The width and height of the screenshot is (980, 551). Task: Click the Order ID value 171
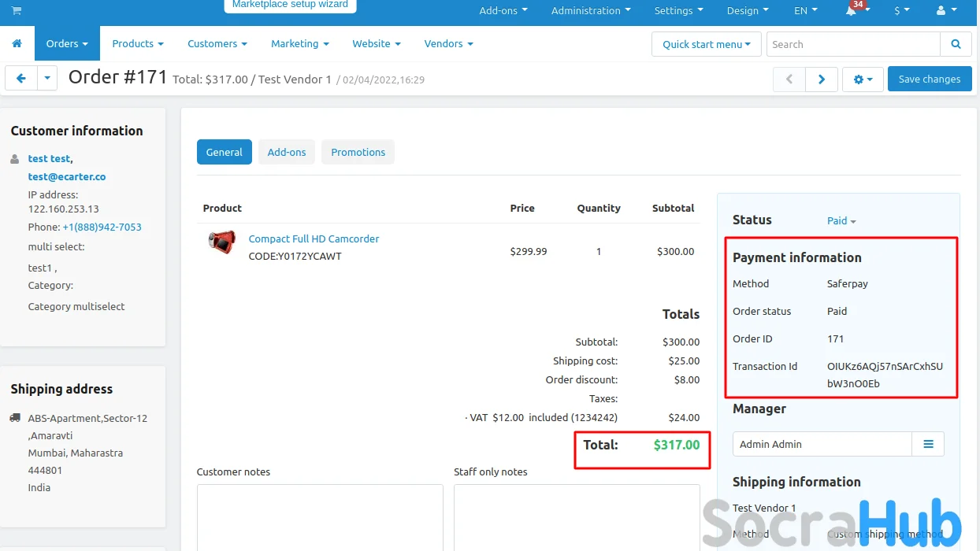(836, 339)
